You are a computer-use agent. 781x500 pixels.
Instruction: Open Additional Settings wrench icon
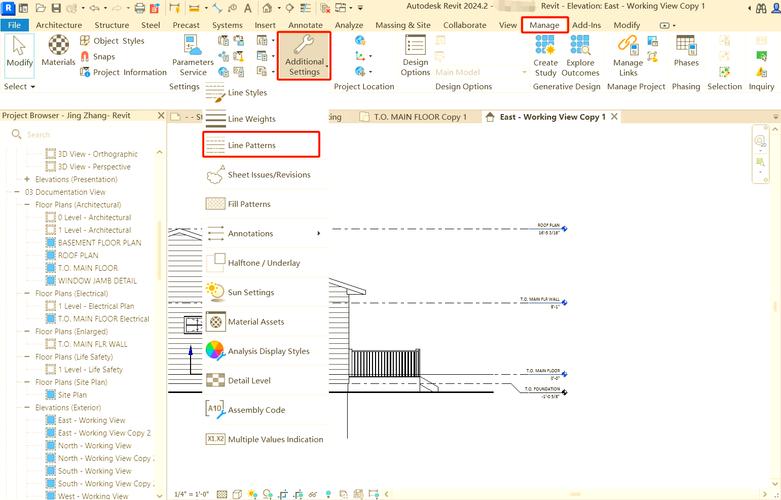(x=304, y=46)
